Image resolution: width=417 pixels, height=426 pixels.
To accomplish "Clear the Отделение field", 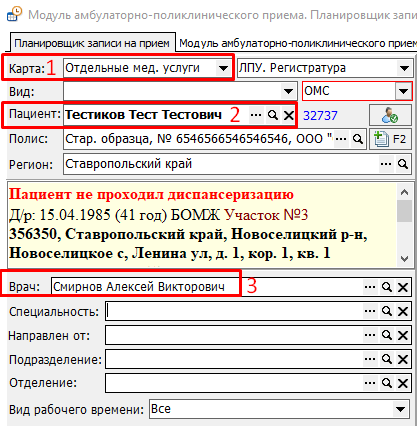I will click(403, 383).
